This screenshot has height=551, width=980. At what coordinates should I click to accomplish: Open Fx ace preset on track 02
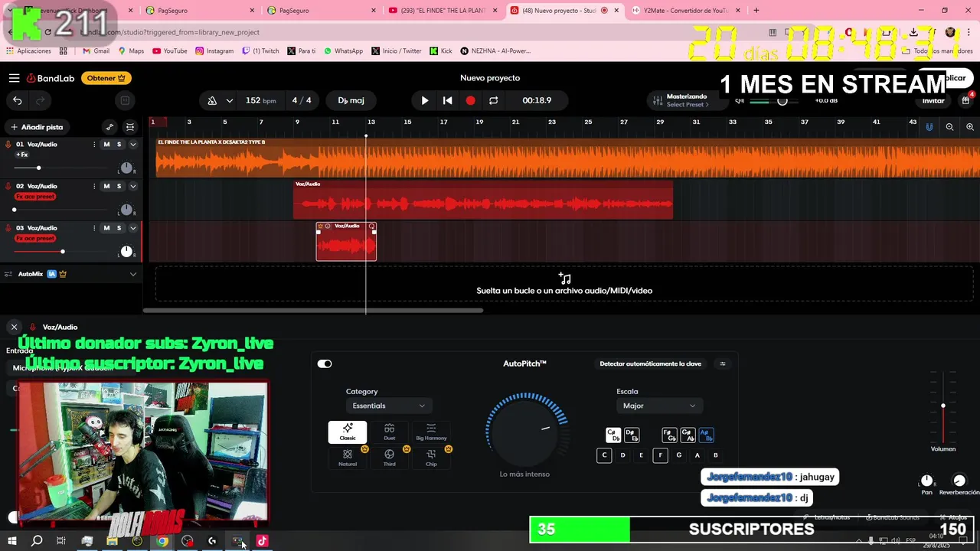click(35, 197)
